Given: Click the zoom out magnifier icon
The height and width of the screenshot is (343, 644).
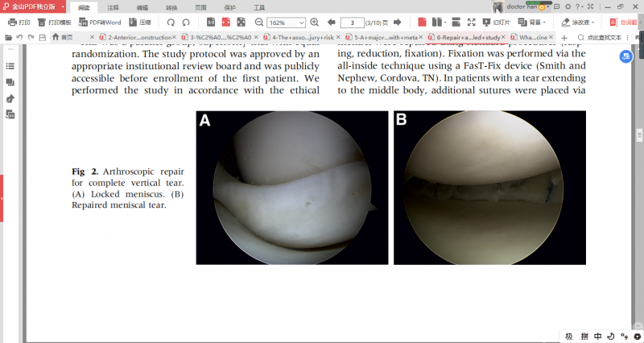Looking at the screenshot, I should (258, 22).
